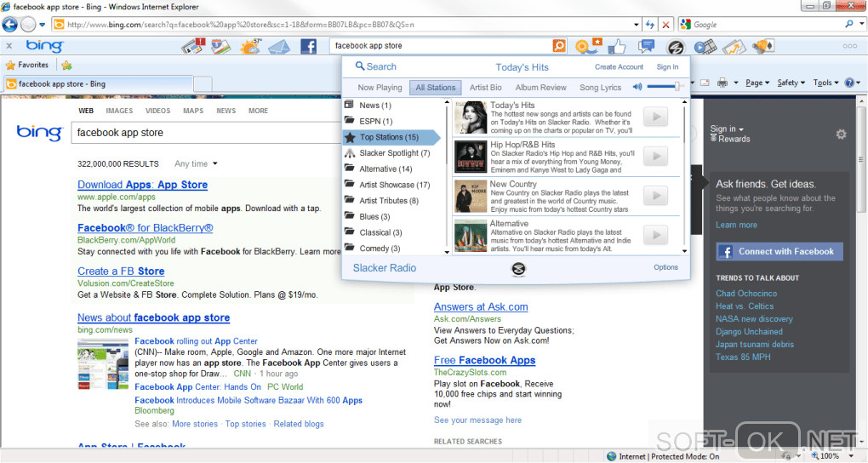This screenshot has width=868, height=463.
Task: Open the rewards star icon in Bing Bar
Action: point(588,46)
